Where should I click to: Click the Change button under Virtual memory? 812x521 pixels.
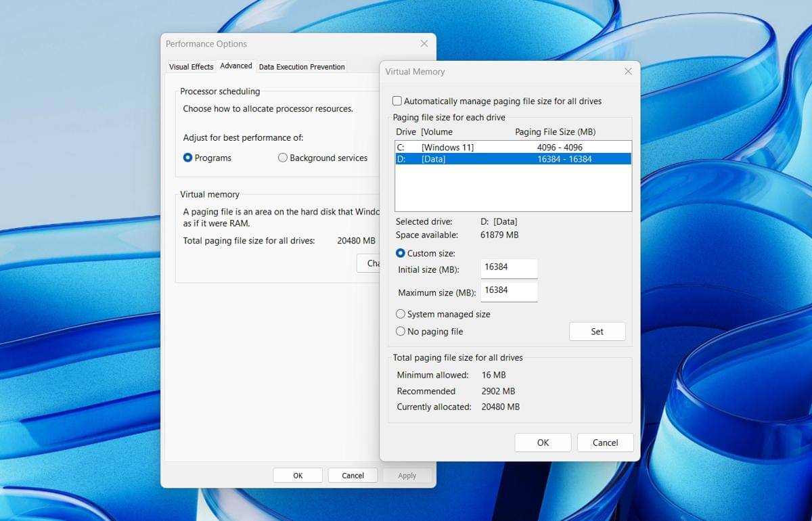(372, 263)
